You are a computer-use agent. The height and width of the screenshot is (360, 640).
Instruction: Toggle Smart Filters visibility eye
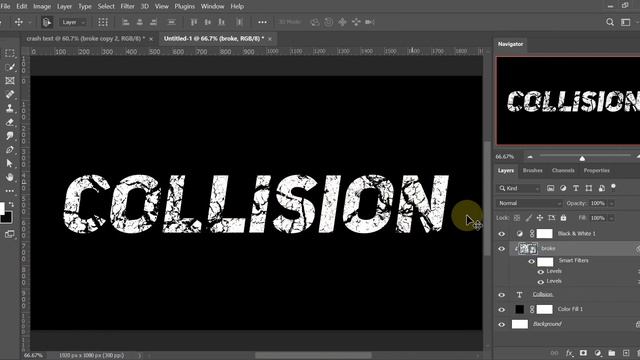coord(531,261)
